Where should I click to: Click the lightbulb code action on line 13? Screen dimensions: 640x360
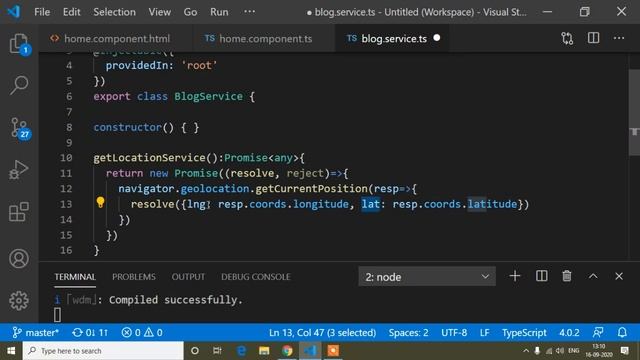pos(100,202)
